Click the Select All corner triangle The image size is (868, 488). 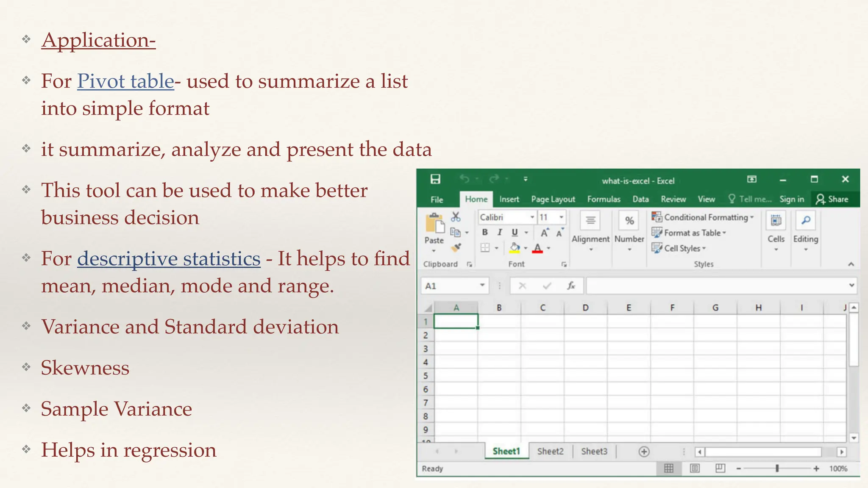coord(427,308)
